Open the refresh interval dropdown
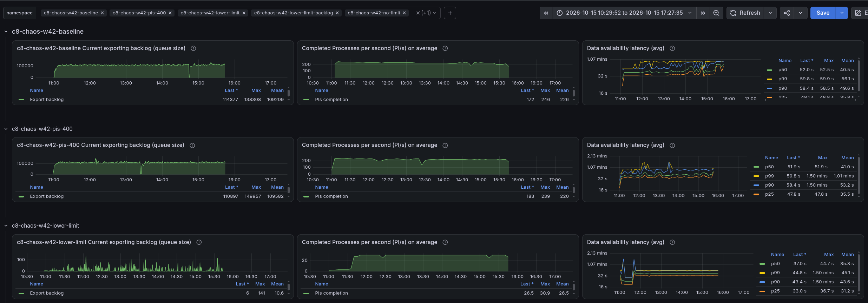 770,13
